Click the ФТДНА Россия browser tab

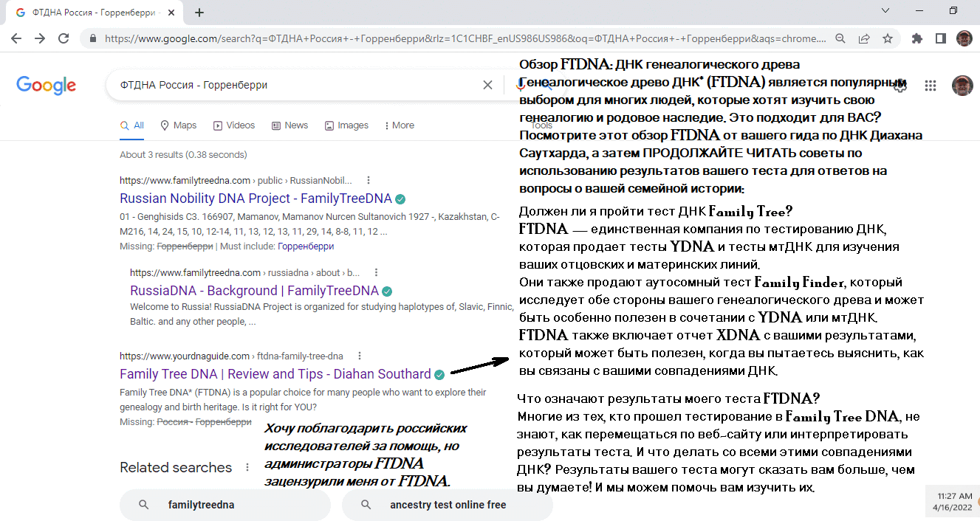coord(95,13)
